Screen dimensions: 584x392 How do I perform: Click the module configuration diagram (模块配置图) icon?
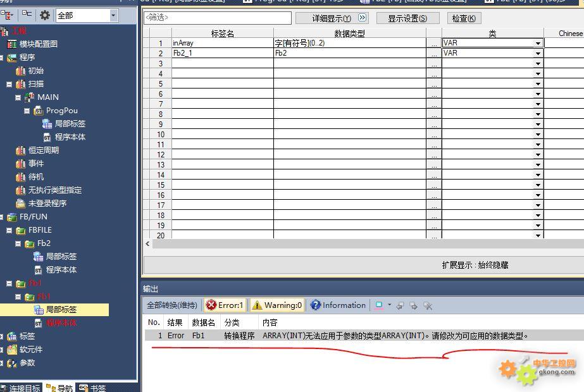coord(12,44)
